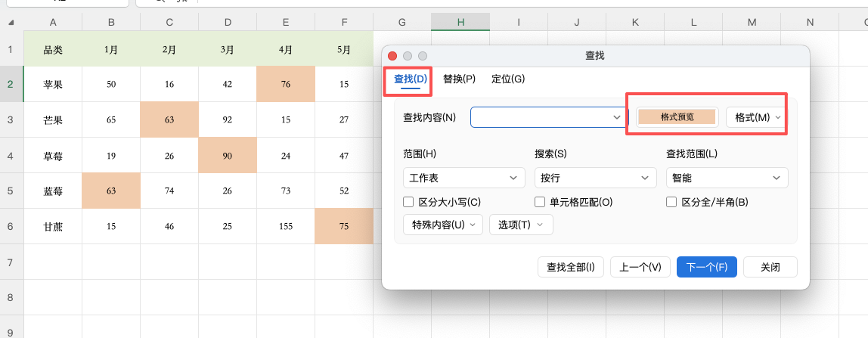Click the 查找内容 input field
The height and width of the screenshot is (338, 868).
coord(541,117)
